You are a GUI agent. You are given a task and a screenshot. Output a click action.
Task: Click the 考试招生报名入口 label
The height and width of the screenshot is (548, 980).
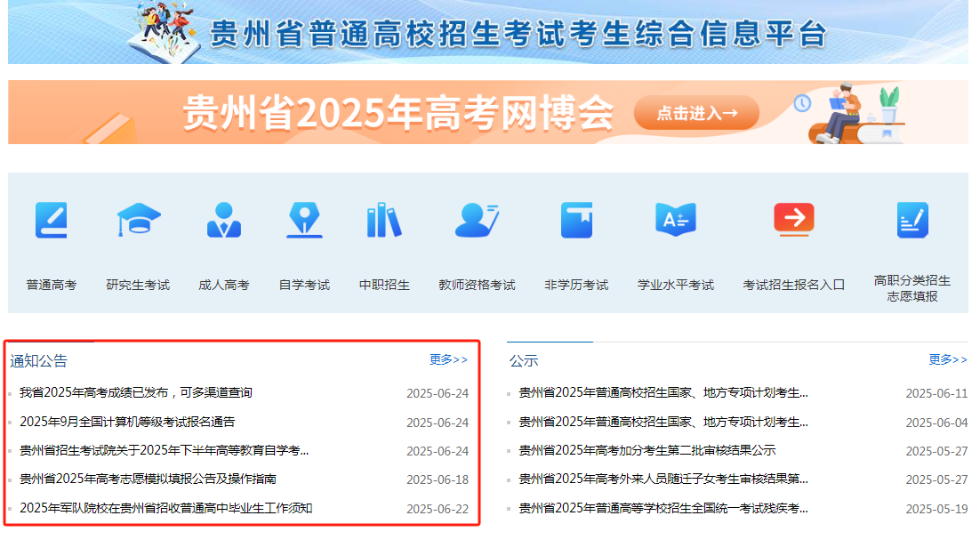[x=794, y=286]
